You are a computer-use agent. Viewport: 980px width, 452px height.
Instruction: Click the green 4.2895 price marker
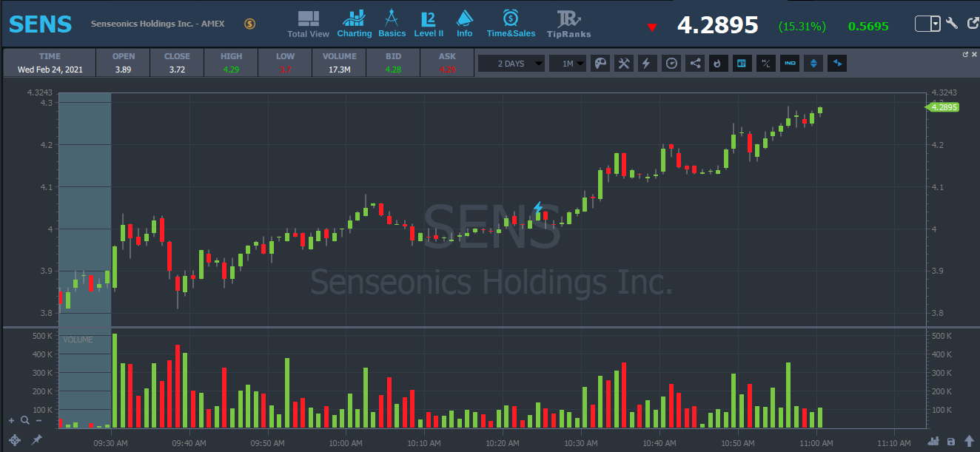tap(944, 107)
